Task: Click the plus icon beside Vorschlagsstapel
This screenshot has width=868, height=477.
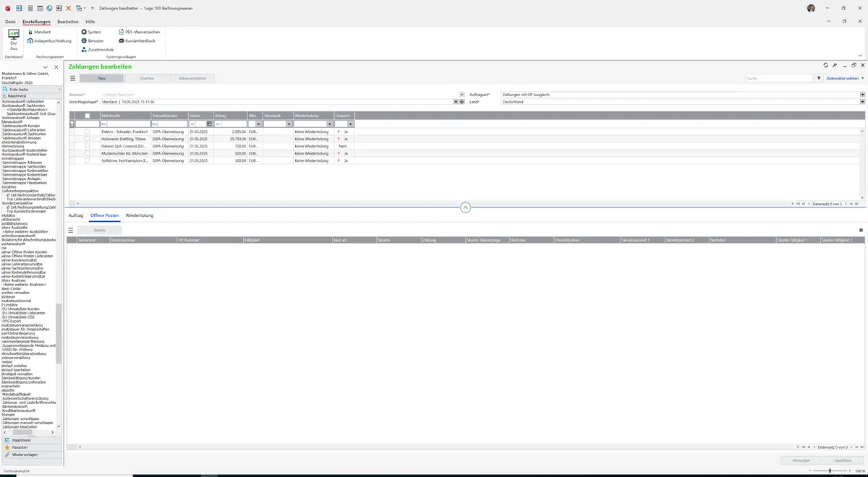Action: [x=461, y=102]
